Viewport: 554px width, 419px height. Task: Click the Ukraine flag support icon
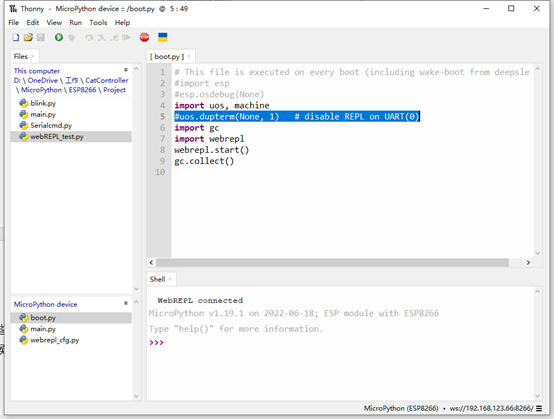[x=163, y=37]
